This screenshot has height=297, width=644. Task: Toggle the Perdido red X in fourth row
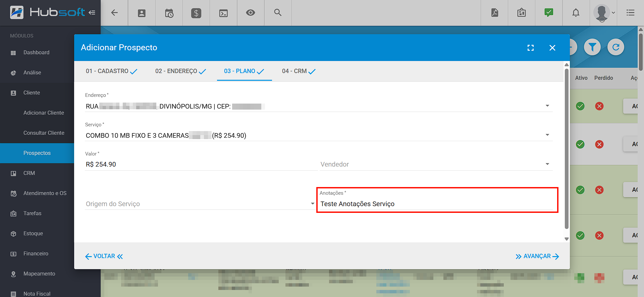point(599,236)
